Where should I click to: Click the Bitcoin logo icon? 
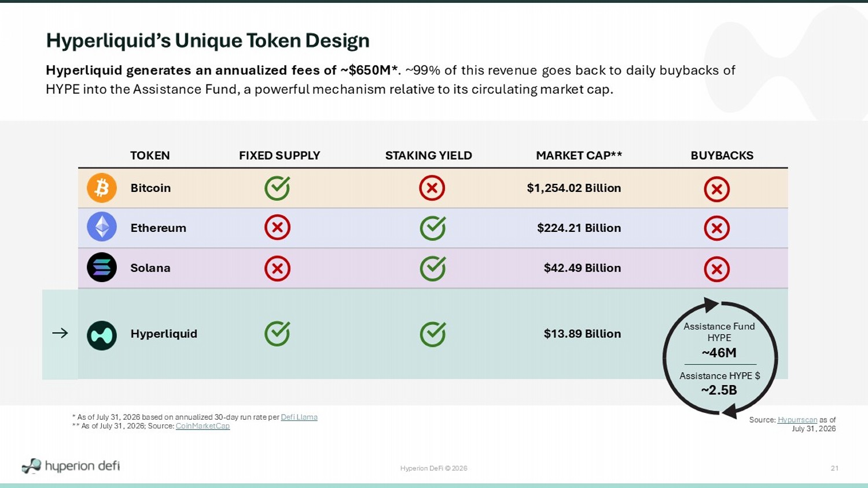(102, 188)
